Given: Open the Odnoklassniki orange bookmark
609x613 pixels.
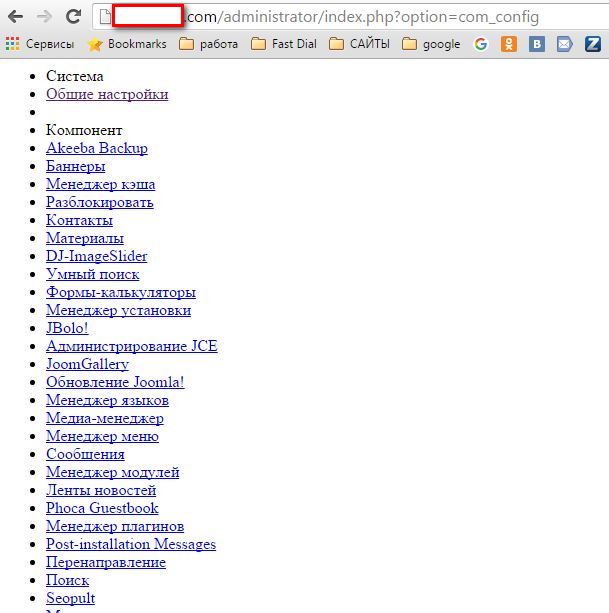Looking at the screenshot, I should (509, 44).
